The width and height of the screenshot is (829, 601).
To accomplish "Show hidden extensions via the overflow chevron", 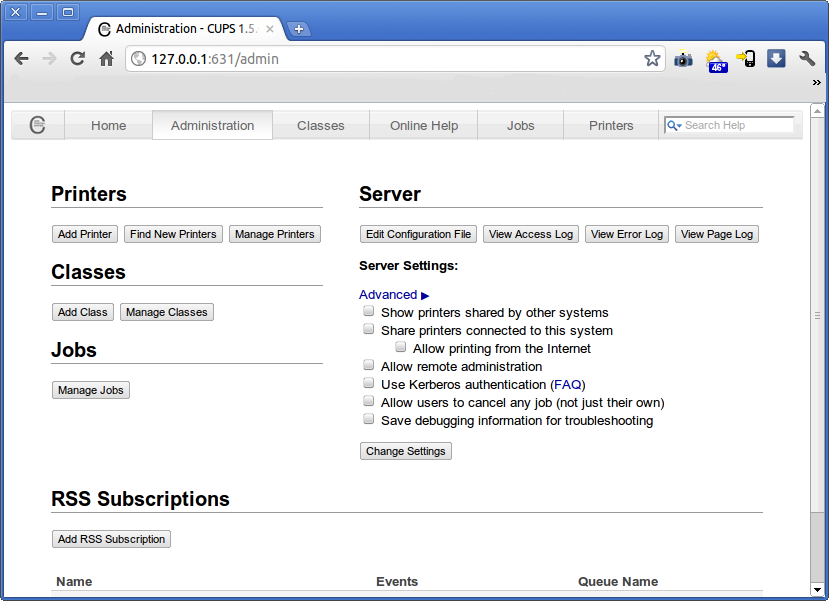I will [x=816, y=84].
